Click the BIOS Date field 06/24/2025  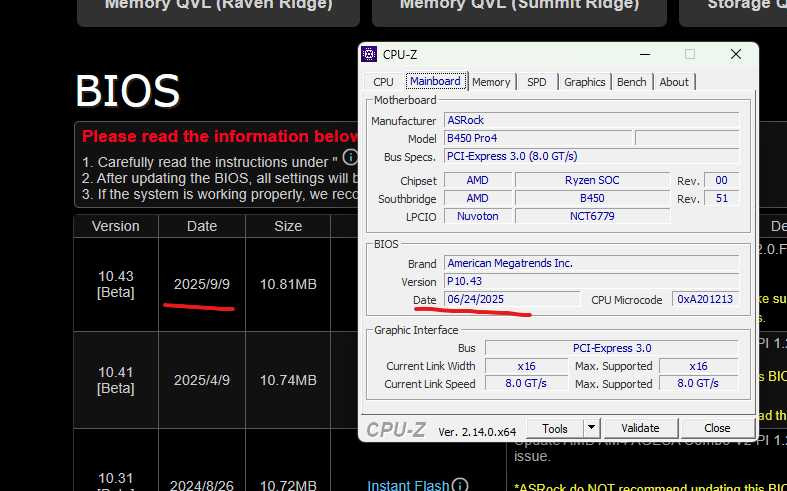point(512,299)
